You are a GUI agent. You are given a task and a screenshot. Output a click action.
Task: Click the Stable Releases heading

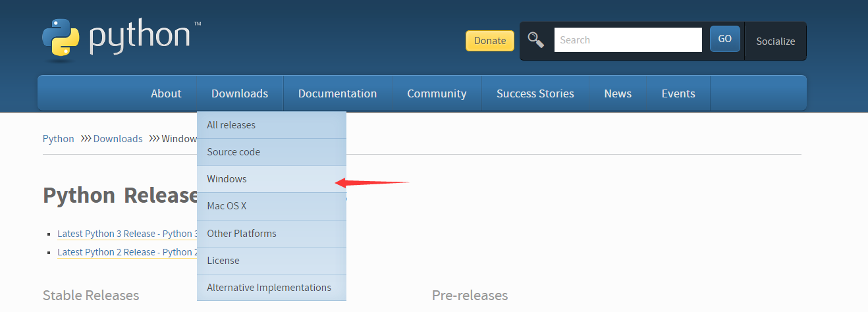(91, 296)
